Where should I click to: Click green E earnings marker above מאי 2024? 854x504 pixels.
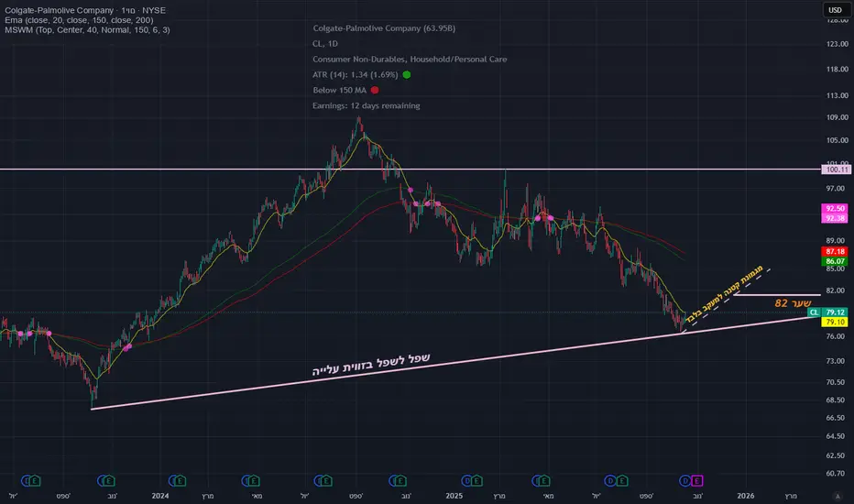pos(253,480)
